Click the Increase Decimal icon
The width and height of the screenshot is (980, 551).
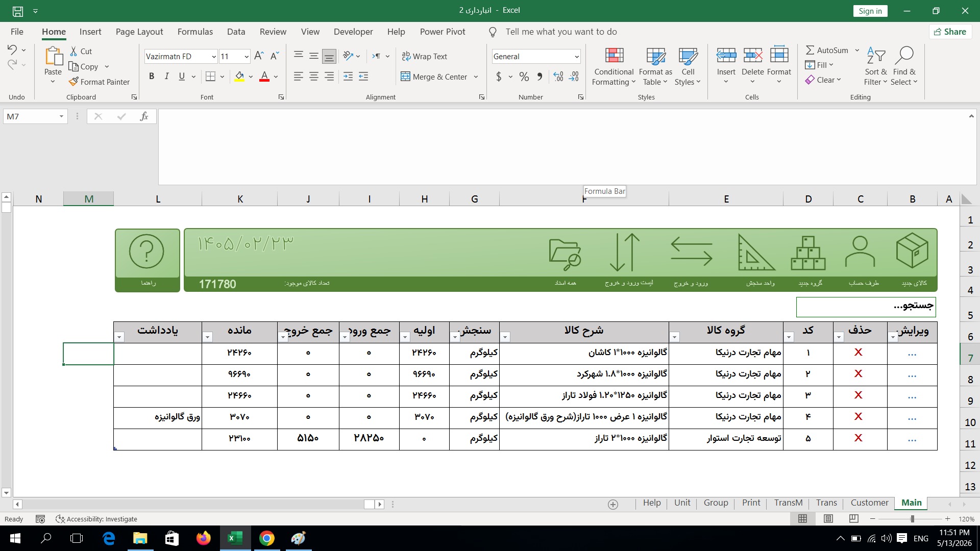(x=558, y=77)
